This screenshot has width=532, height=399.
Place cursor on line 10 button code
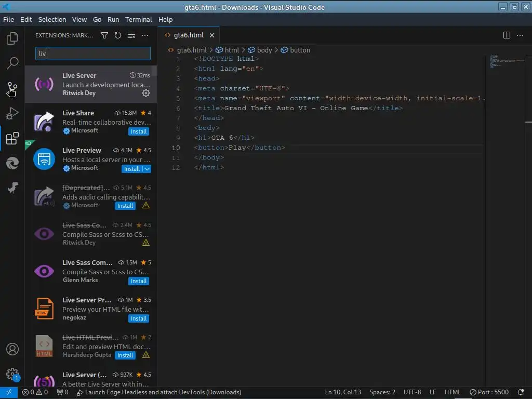pyautogui.click(x=239, y=148)
